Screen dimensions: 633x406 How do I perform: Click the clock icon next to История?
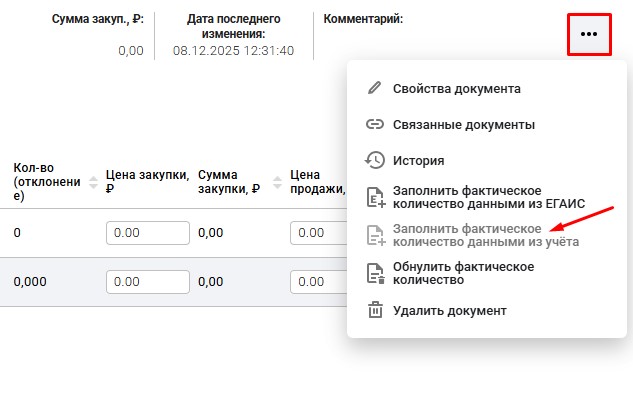(375, 160)
